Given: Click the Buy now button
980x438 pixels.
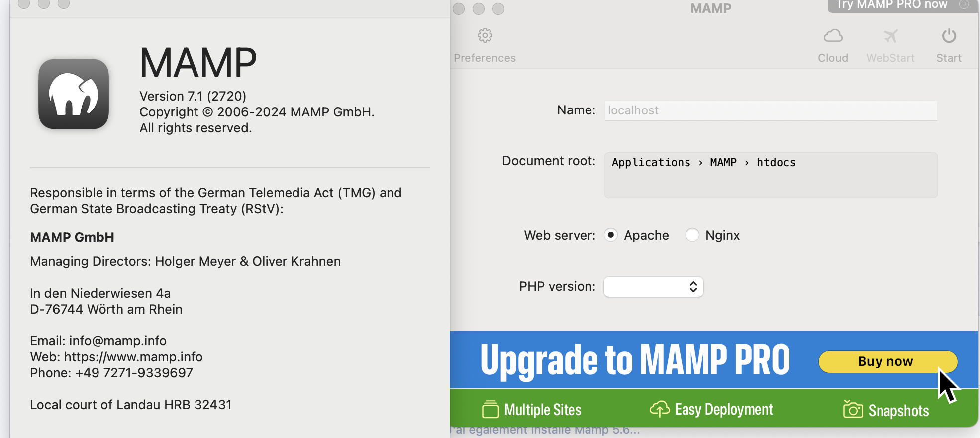Looking at the screenshot, I should pyautogui.click(x=887, y=362).
